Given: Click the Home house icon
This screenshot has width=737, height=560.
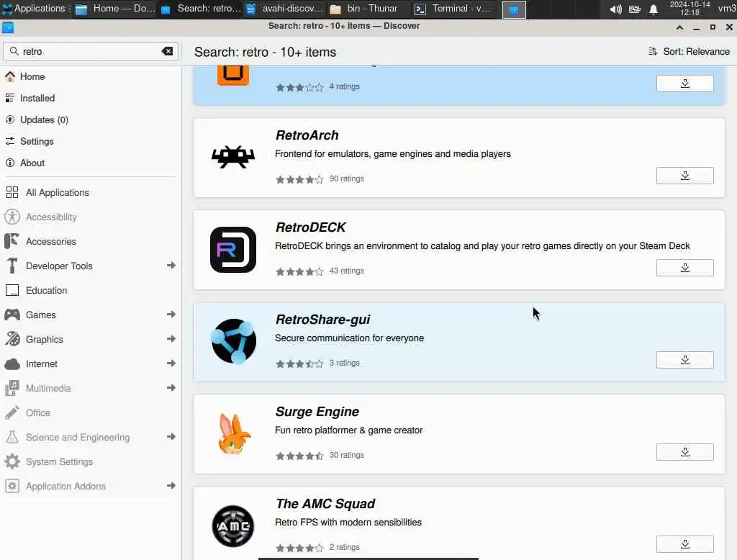Looking at the screenshot, I should [x=10, y=76].
